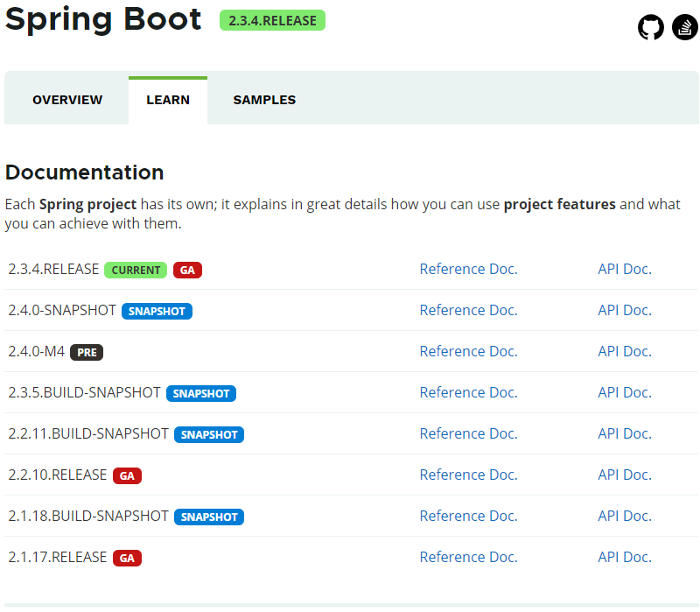
Task: Click the version text 2.1.17.RELEASE
Action: (58, 557)
